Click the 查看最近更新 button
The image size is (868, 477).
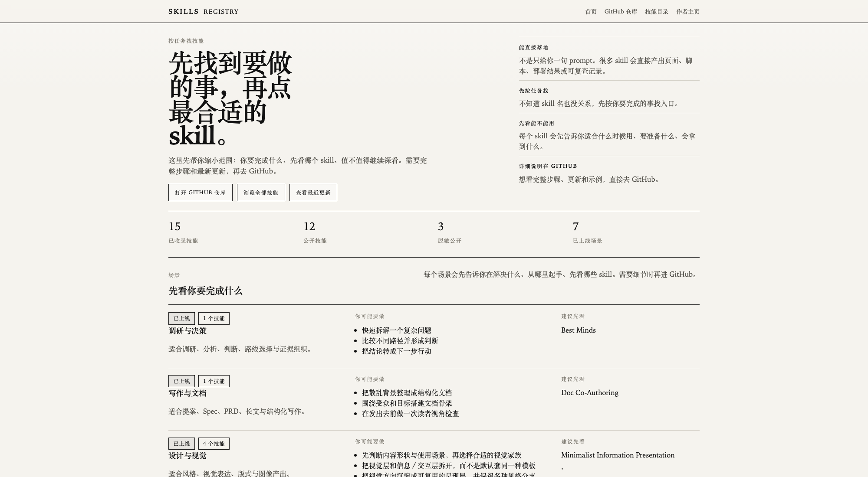313,193
